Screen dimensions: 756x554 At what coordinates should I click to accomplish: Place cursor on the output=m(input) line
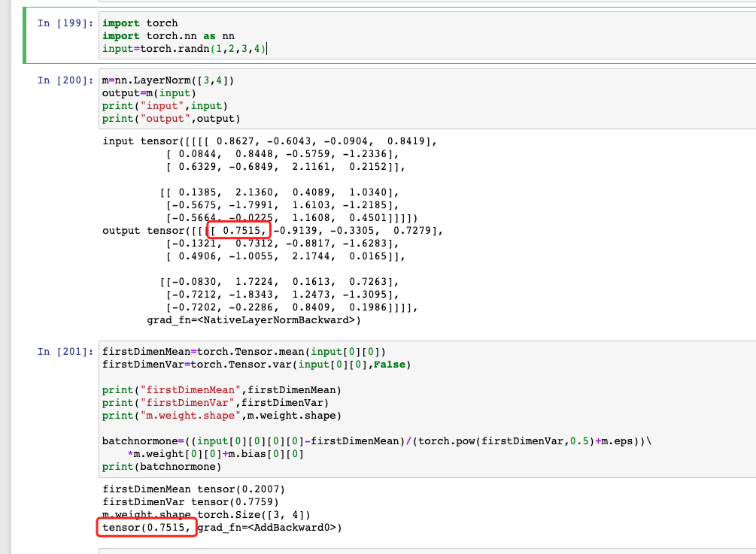148,93
